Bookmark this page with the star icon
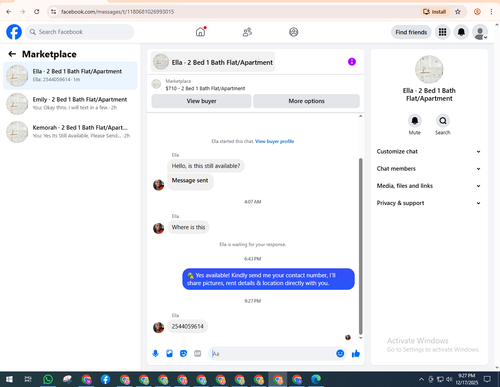Viewport: 500px width, 387px height. (458, 12)
